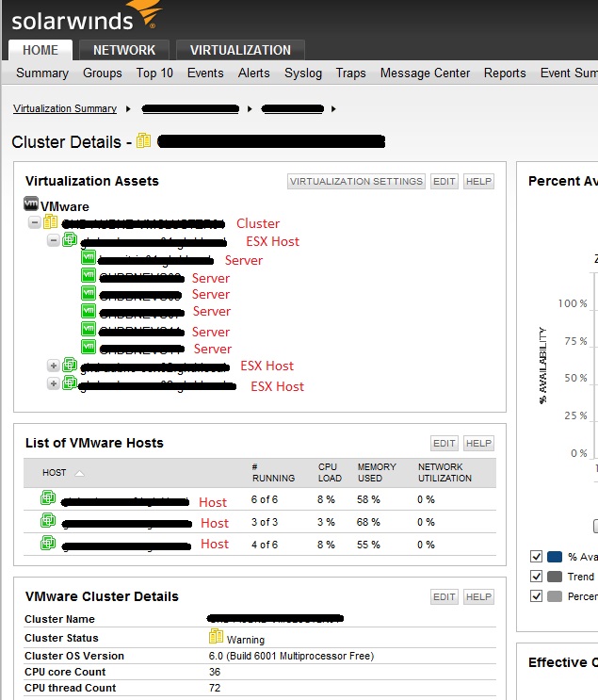Image resolution: width=598 pixels, height=700 pixels.
Task: Click the yellow cluster icon beside Cluster Details
Action: point(144,140)
